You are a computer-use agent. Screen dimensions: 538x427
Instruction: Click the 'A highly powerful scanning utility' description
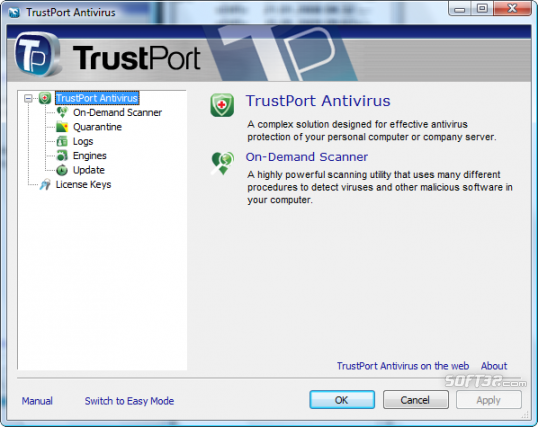coord(380,187)
